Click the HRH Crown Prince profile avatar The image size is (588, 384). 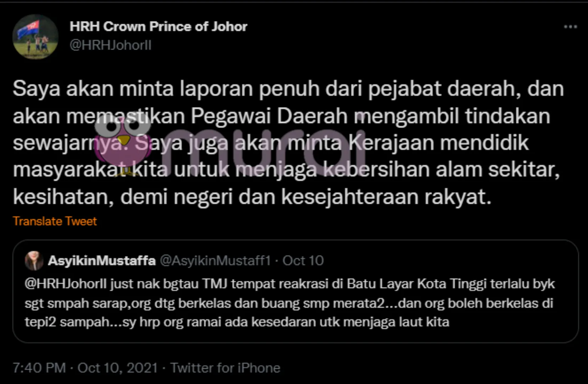pos(35,37)
